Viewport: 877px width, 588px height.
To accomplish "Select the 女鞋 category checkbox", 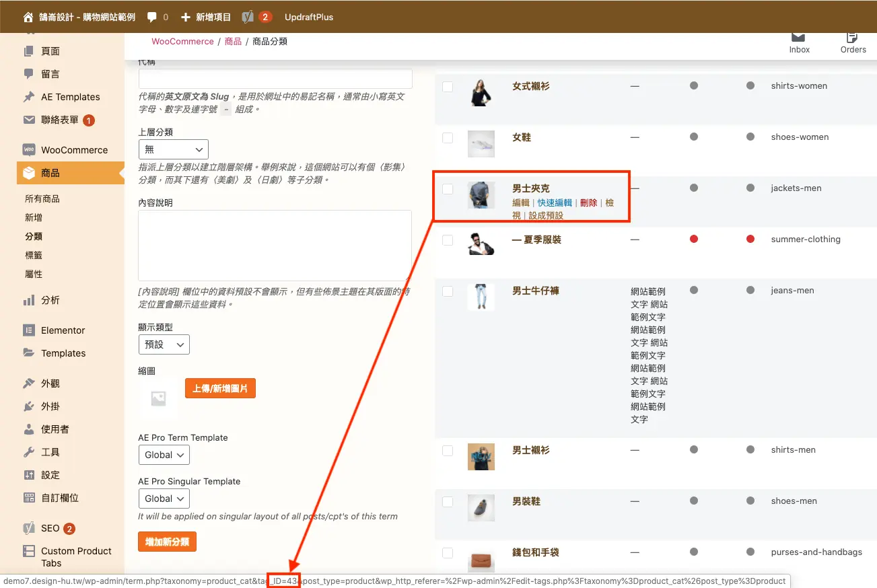I will coord(448,138).
